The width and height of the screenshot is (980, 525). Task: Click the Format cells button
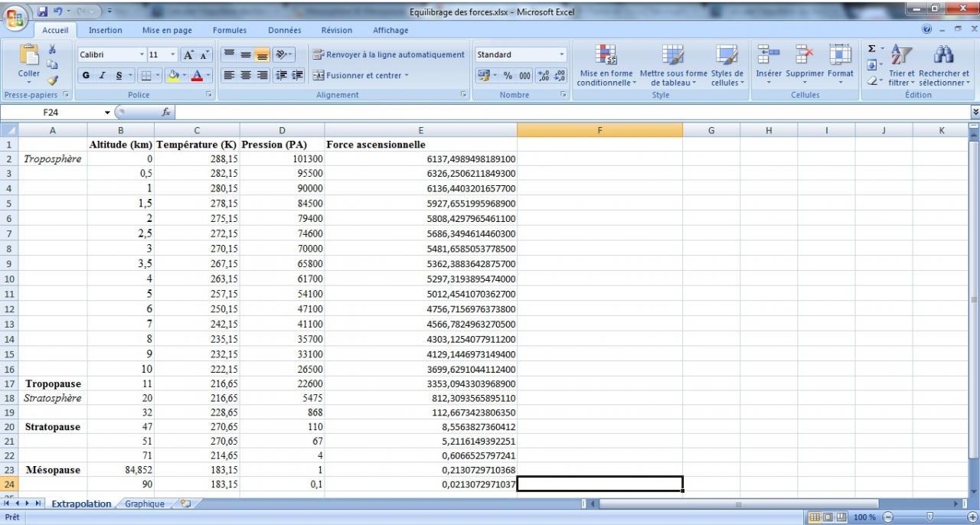(x=840, y=65)
